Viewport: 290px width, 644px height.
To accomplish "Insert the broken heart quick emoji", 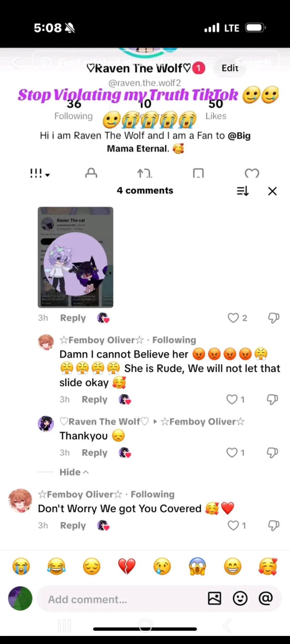I will pyautogui.click(x=127, y=566).
